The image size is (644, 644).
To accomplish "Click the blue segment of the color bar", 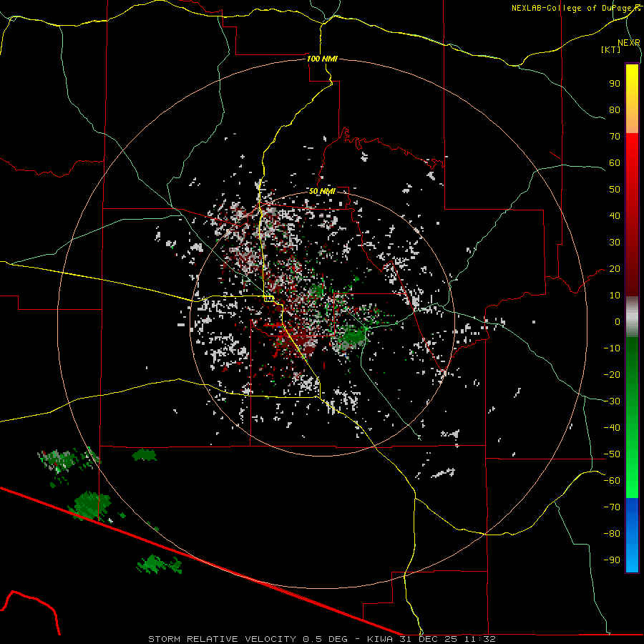I will [x=632, y=535].
